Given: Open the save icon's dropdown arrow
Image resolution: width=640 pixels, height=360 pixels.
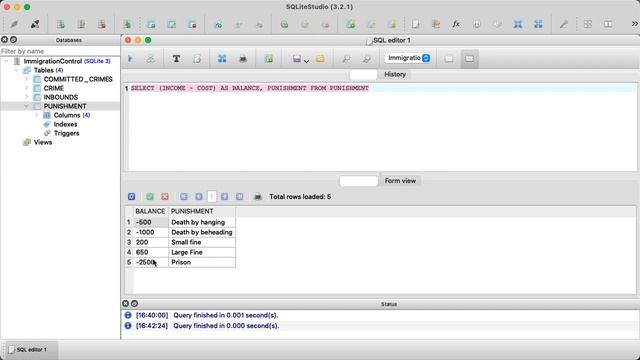Looking at the screenshot, I should pos(307,61).
